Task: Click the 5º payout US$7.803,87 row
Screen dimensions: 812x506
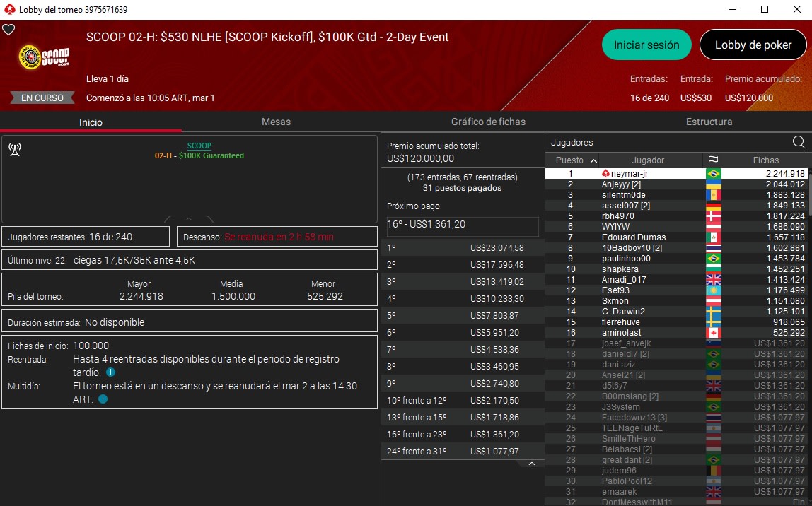Action: [x=463, y=316]
